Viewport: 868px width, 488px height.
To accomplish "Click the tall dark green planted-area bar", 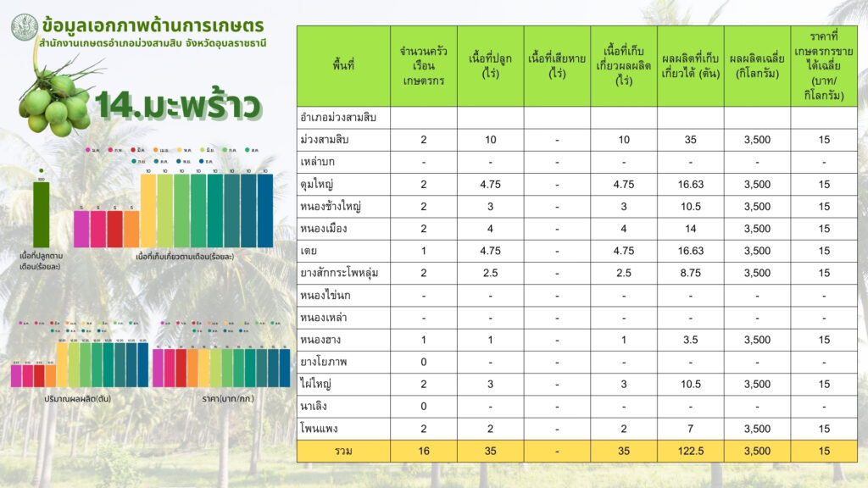I will 41,215.
